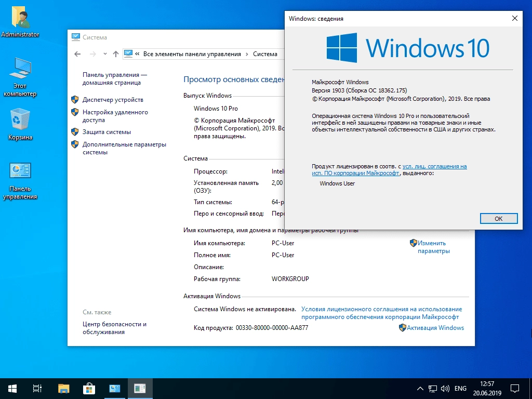Image resolution: width=532 pixels, height=399 pixels.
Task: Click the shield icon beside Диспетчер устройств
Action: (75, 99)
